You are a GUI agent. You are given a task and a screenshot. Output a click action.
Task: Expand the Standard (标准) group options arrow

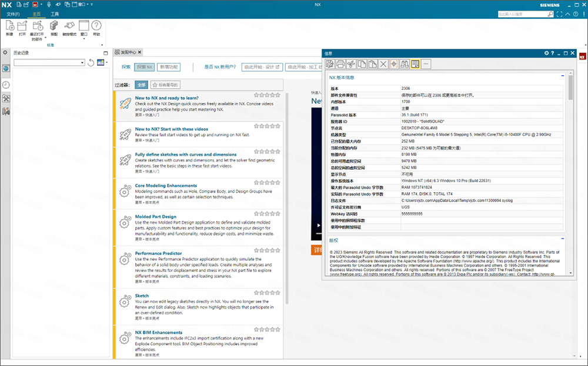[x=102, y=45]
